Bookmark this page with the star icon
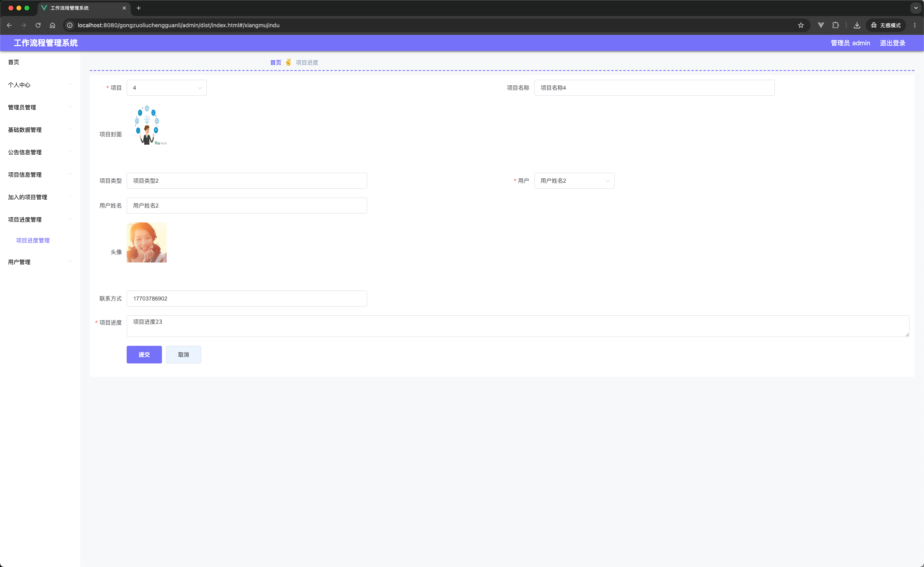Image resolution: width=924 pixels, height=567 pixels. tap(801, 25)
